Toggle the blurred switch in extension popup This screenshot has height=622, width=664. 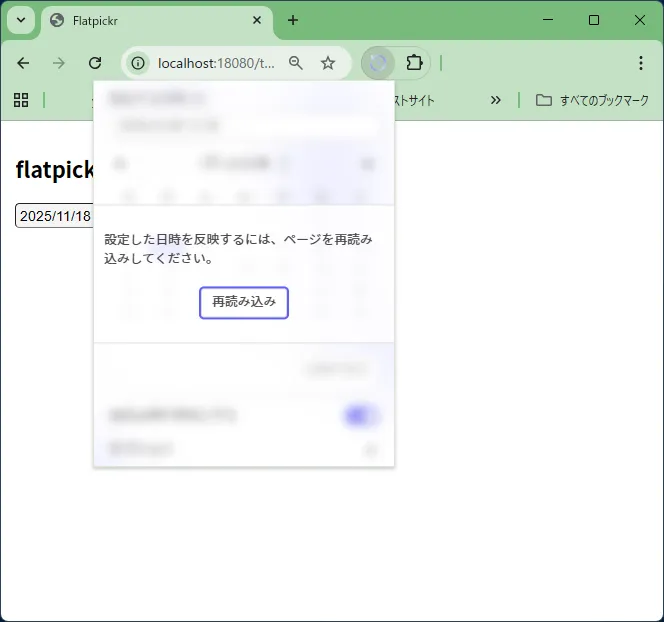(360, 416)
